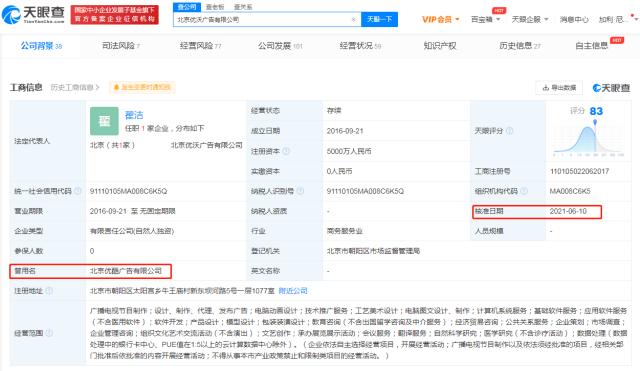This screenshot has width=640, height=371.
Task: Select the 核准日期 value 2021-06-10
Action: click(x=568, y=211)
